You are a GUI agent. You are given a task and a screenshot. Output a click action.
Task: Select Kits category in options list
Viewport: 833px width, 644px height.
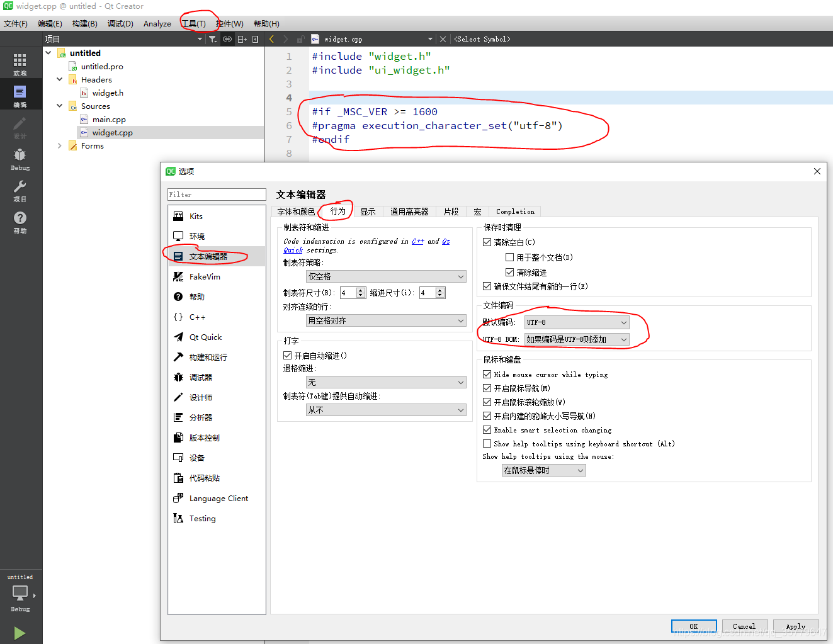(217, 216)
